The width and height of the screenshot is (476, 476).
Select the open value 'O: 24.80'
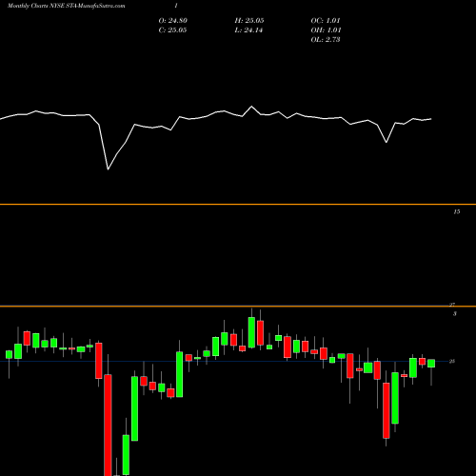(173, 21)
